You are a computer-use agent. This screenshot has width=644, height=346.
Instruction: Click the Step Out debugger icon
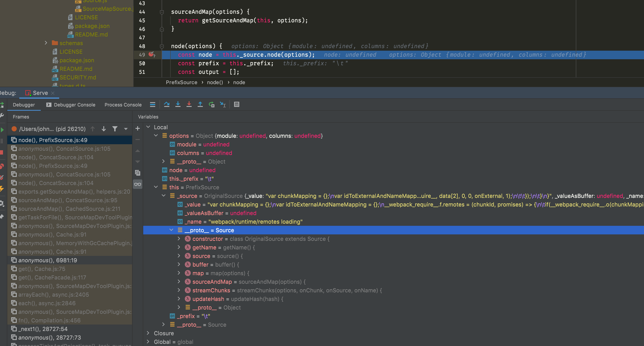(200, 104)
